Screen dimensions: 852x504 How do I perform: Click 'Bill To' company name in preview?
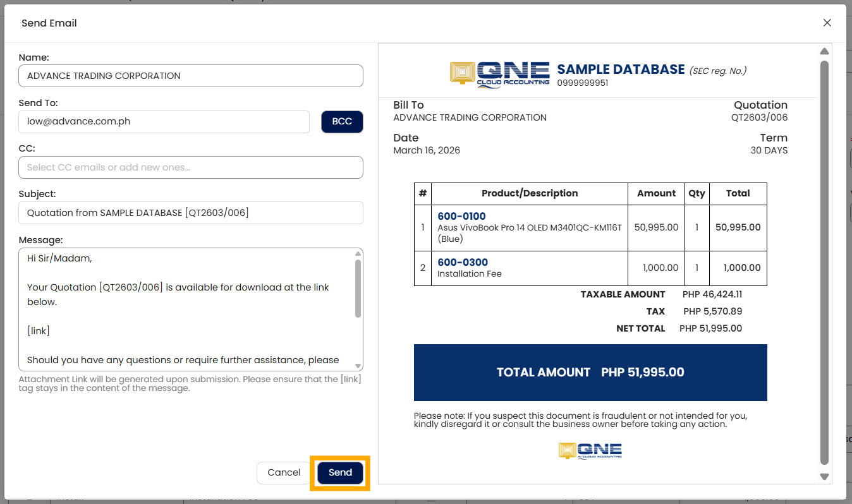(470, 117)
